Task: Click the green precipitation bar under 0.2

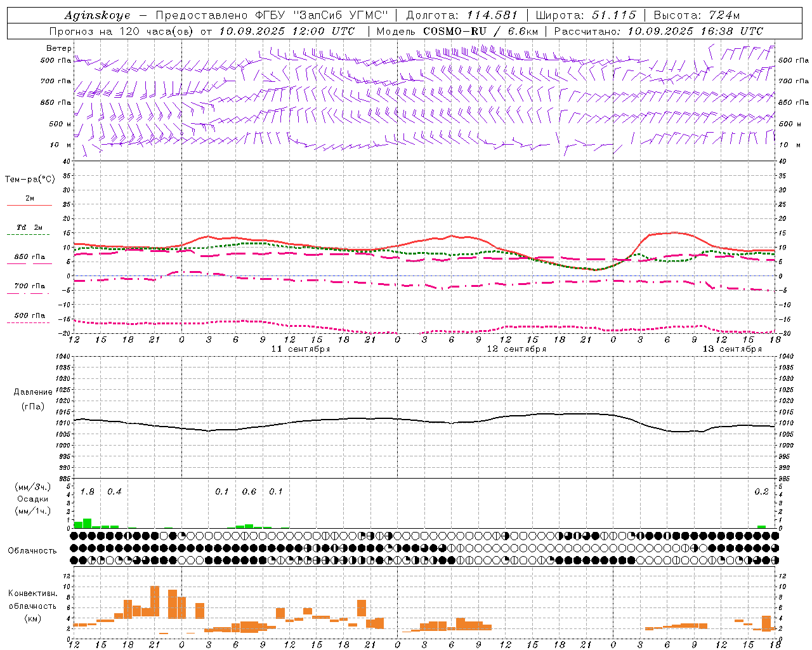Action: (761, 527)
